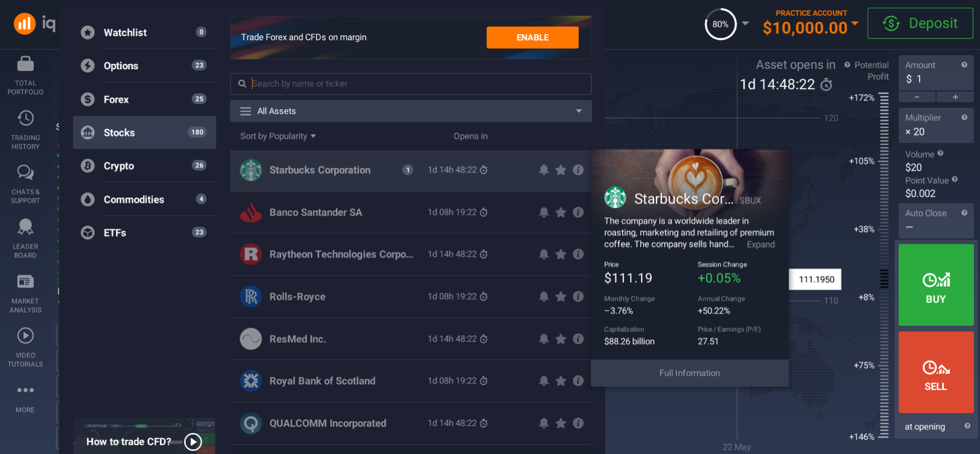
Task: Click the ENABLE margin trading button
Action: click(532, 37)
